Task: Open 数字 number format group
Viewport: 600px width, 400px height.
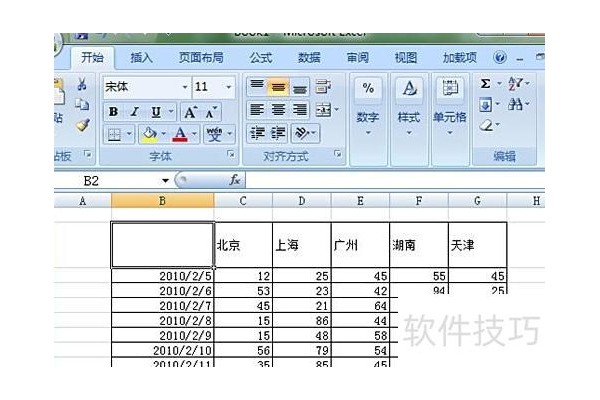Action: click(x=368, y=119)
